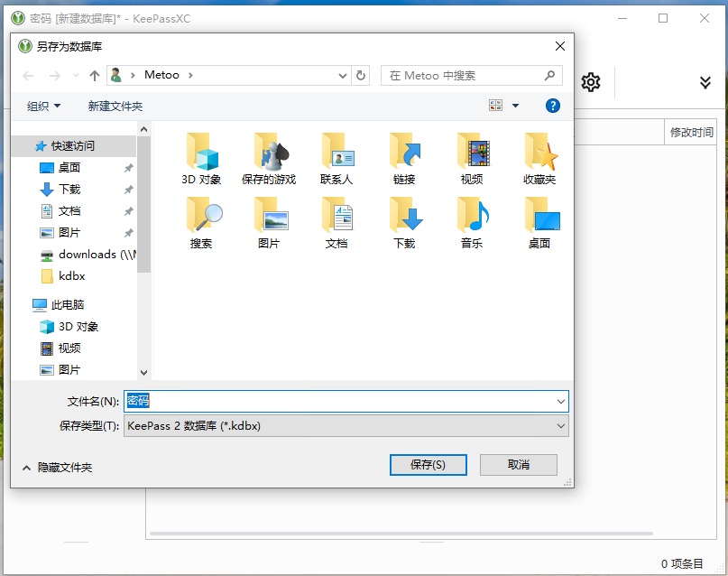Screen dimensions: 728x576
Task: Collapse the 隐藏文件夹 section
Action: coord(25,464)
